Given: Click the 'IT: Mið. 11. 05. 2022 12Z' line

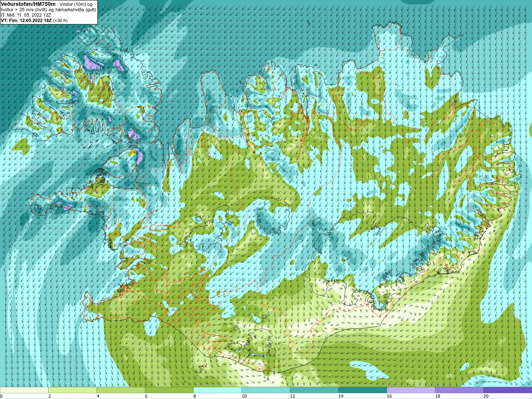Looking at the screenshot, I should (x=26, y=15).
